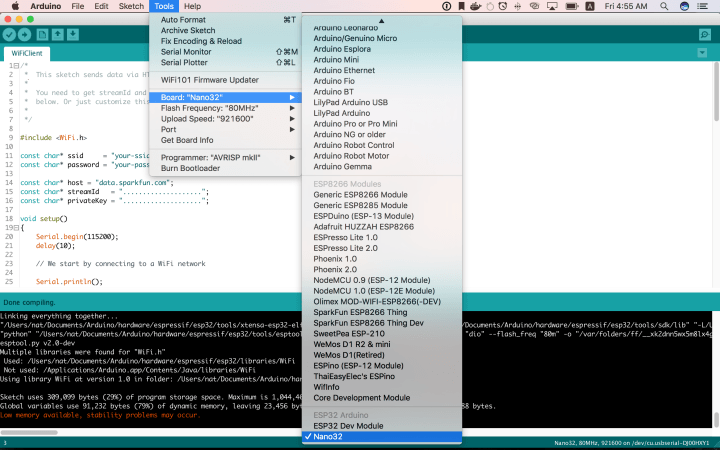Choose Phoenix 1.0 board
The image size is (720, 450).
coord(382,259)
